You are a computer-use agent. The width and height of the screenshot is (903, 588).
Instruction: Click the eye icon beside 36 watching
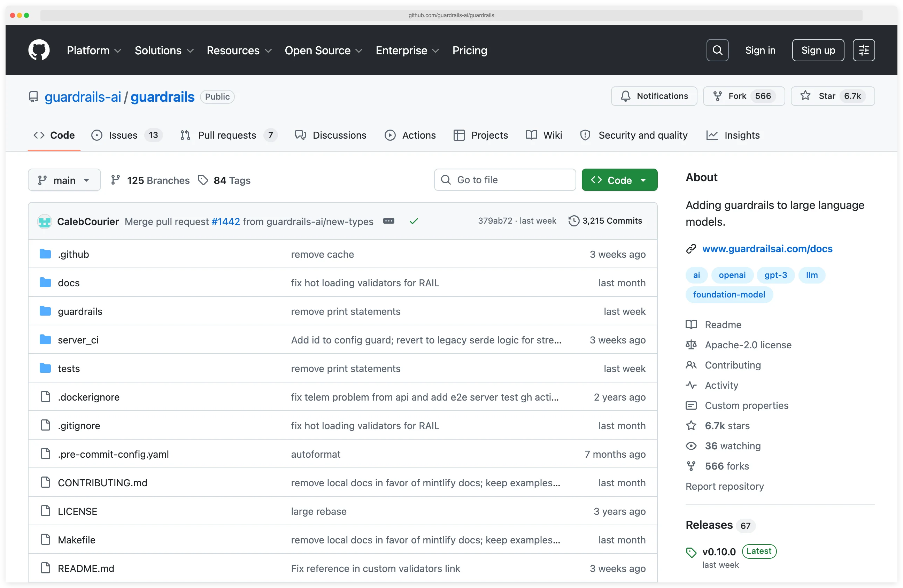691,446
